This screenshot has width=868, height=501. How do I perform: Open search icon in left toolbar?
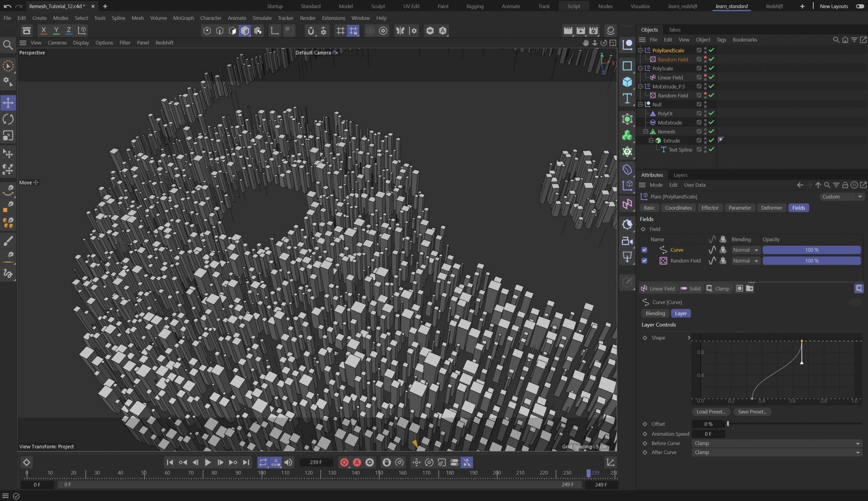8,45
